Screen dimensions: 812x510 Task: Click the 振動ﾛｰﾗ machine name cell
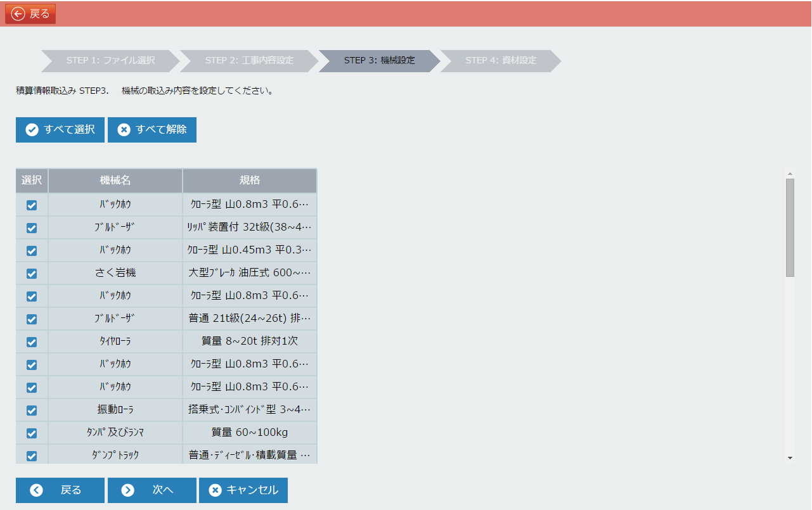tap(115, 410)
